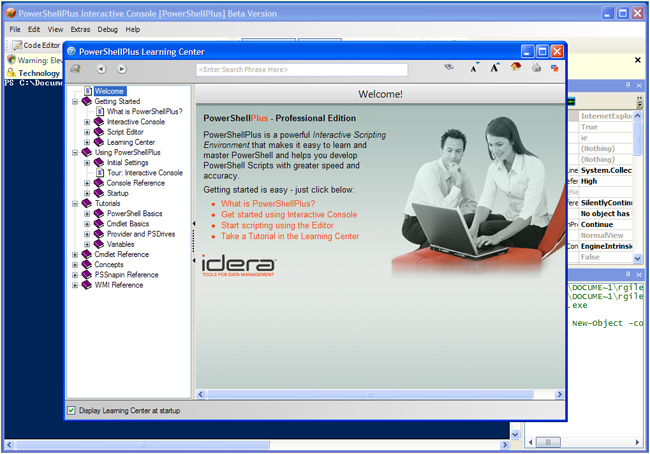Click the page icon beside Welcome
The width and height of the screenshot is (650, 454).
[88, 91]
